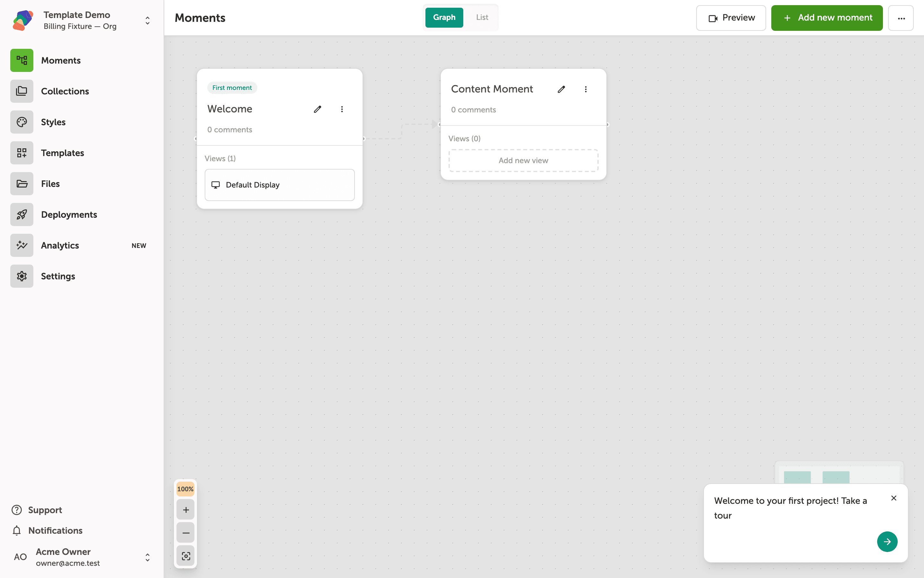Viewport: 924px width, 578px height.
Task: Open the Default Display view
Action: (x=279, y=185)
